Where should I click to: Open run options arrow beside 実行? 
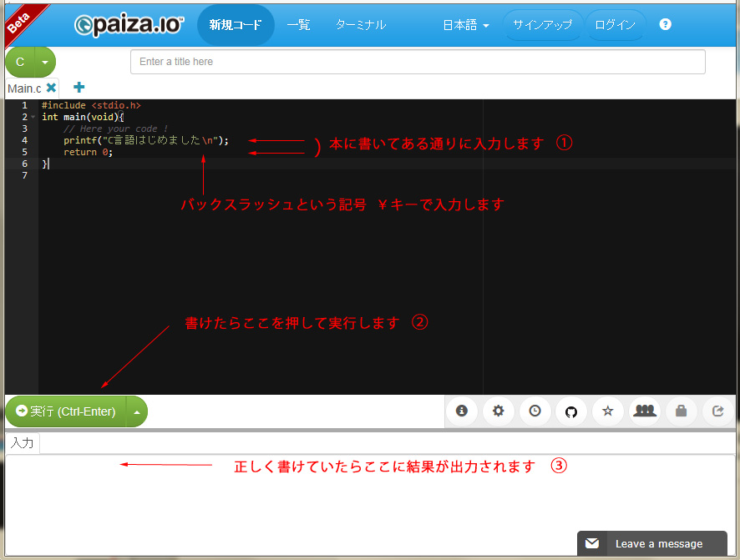tap(137, 411)
